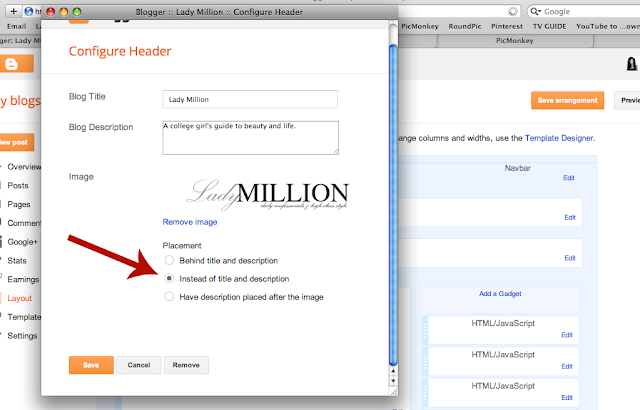Open Stats in Blogger sidebar
Screen dimensions: 640x410
point(17,261)
